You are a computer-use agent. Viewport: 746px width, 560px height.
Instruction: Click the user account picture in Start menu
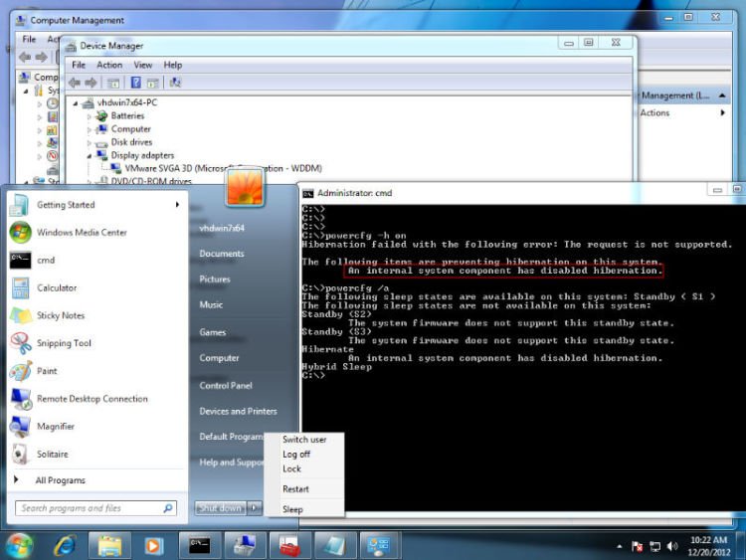click(x=245, y=187)
